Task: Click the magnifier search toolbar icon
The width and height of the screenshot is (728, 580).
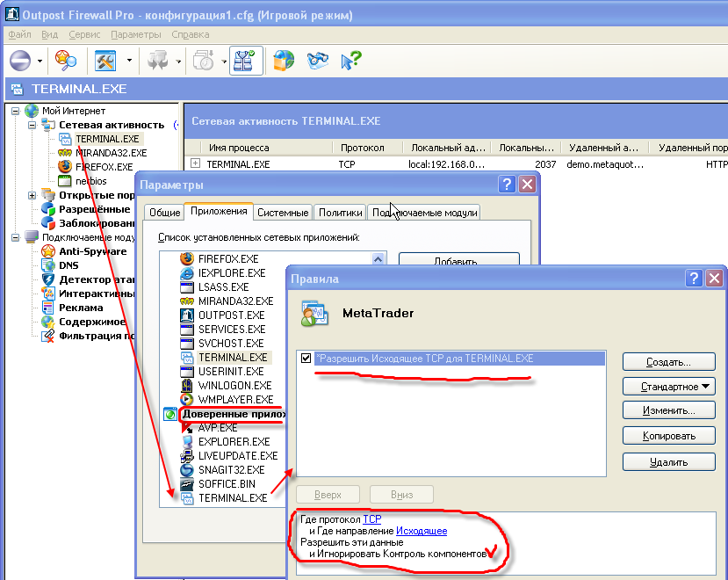Action: tap(66, 61)
